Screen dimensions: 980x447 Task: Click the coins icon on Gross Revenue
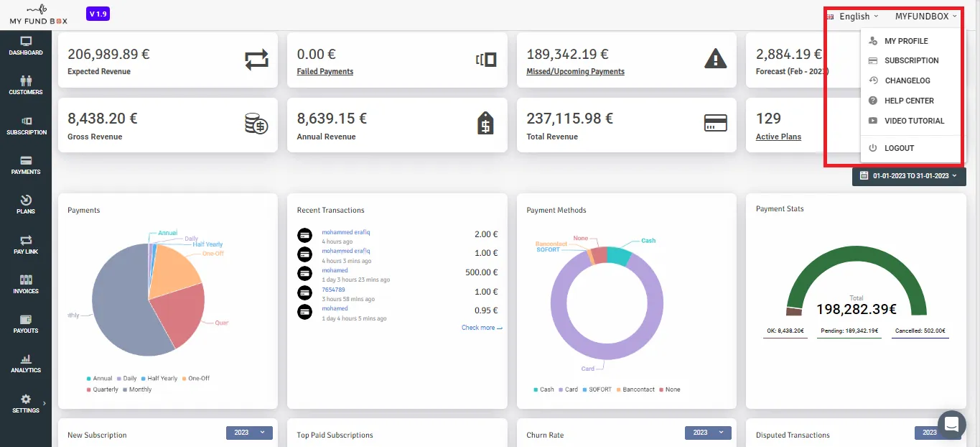(x=256, y=124)
